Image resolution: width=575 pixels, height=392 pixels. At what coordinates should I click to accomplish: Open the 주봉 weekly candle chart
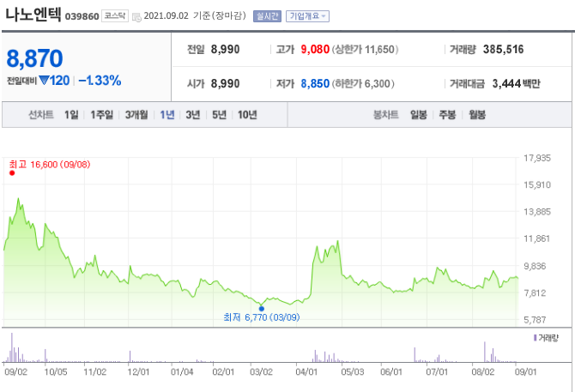447,115
